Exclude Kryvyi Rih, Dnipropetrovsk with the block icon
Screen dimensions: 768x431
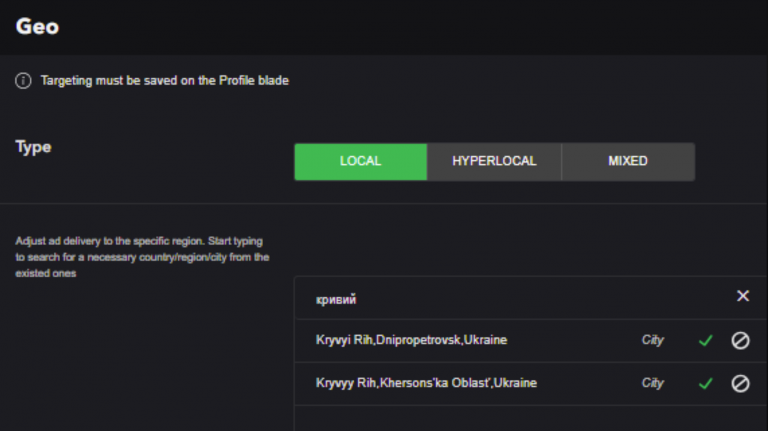tap(740, 340)
